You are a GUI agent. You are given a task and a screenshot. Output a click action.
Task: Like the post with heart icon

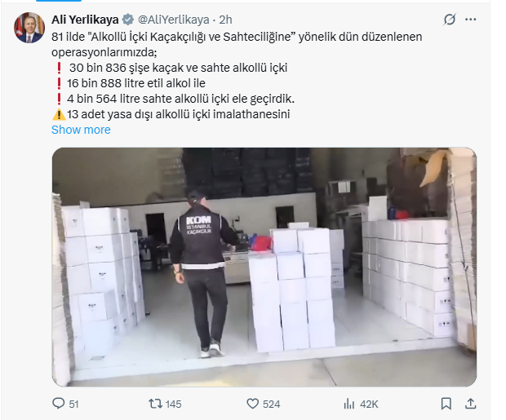point(252,404)
